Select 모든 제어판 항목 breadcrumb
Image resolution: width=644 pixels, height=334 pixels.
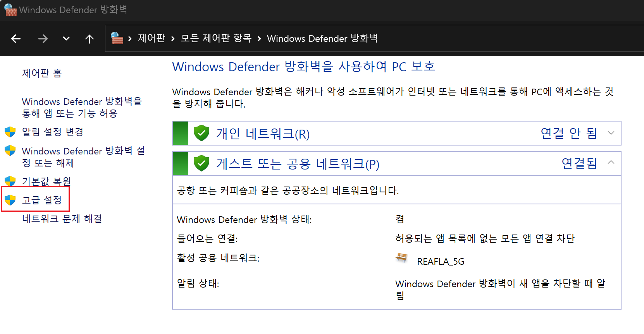(216, 38)
